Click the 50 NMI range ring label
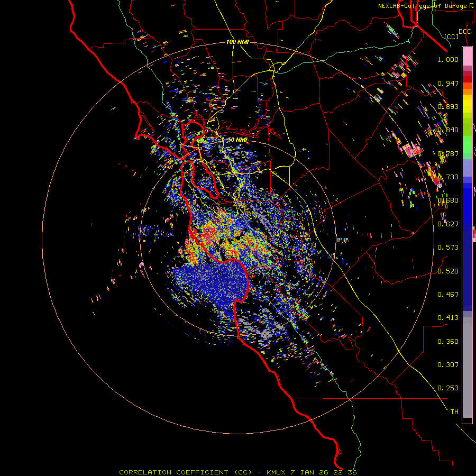 click(237, 140)
